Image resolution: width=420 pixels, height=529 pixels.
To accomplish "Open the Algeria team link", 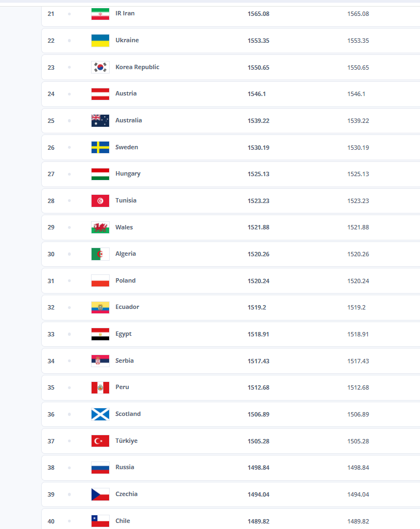I will (x=126, y=254).
